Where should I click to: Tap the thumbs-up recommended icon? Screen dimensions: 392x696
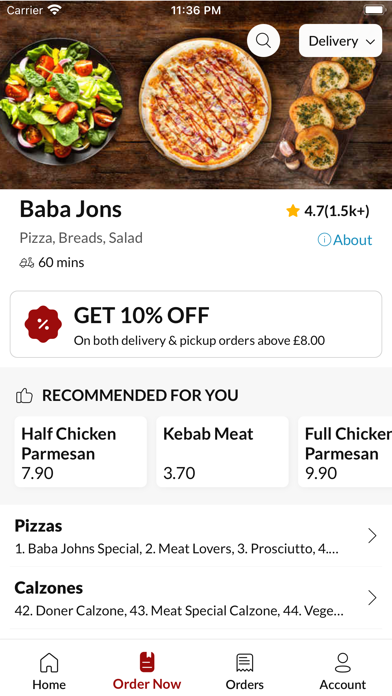(24, 395)
